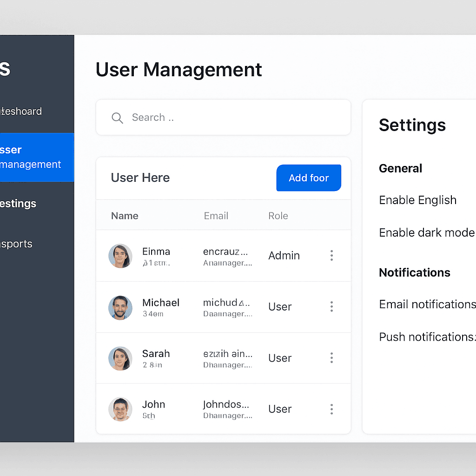Click the encrauz... email cell

[x=225, y=251]
